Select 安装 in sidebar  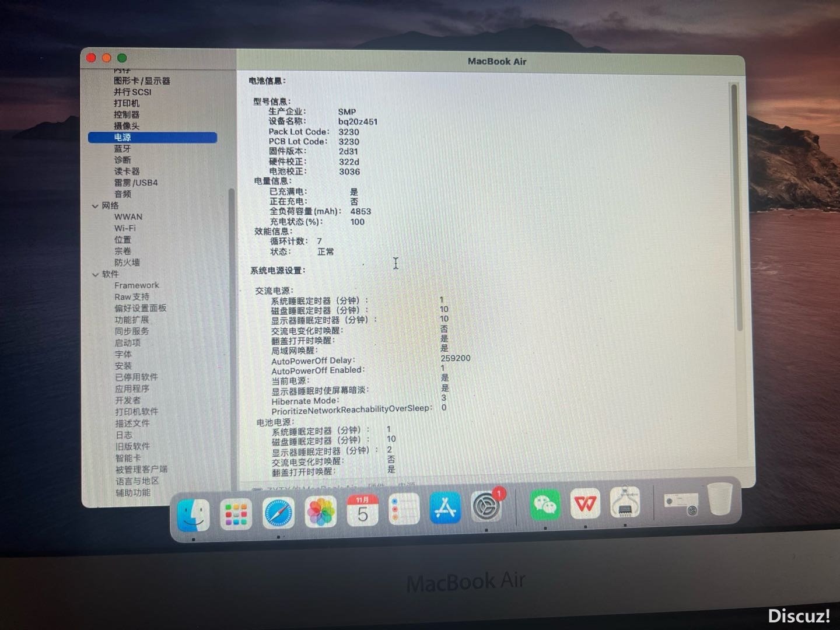pyautogui.click(x=123, y=366)
